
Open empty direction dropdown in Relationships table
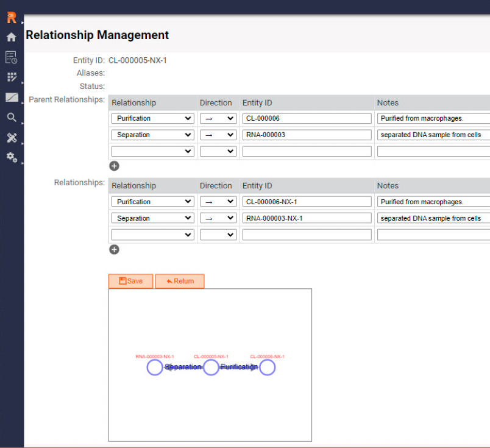[x=218, y=235]
